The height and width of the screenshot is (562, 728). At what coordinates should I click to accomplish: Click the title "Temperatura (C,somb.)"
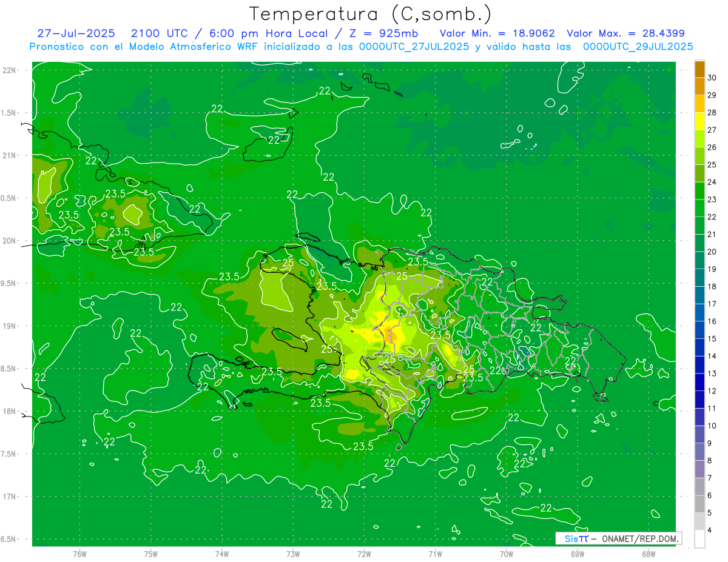(371, 15)
